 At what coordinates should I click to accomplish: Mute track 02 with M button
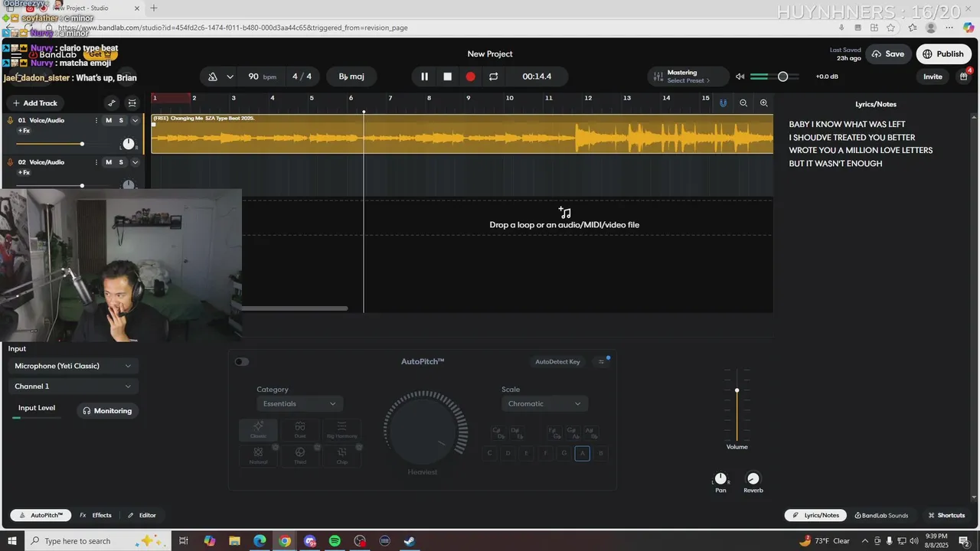tap(109, 162)
